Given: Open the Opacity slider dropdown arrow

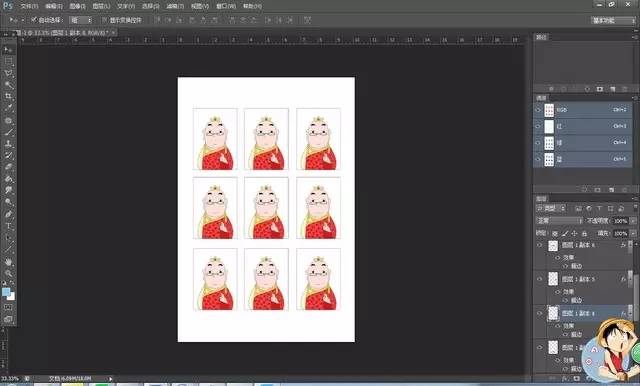Looking at the screenshot, I should (633, 221).
